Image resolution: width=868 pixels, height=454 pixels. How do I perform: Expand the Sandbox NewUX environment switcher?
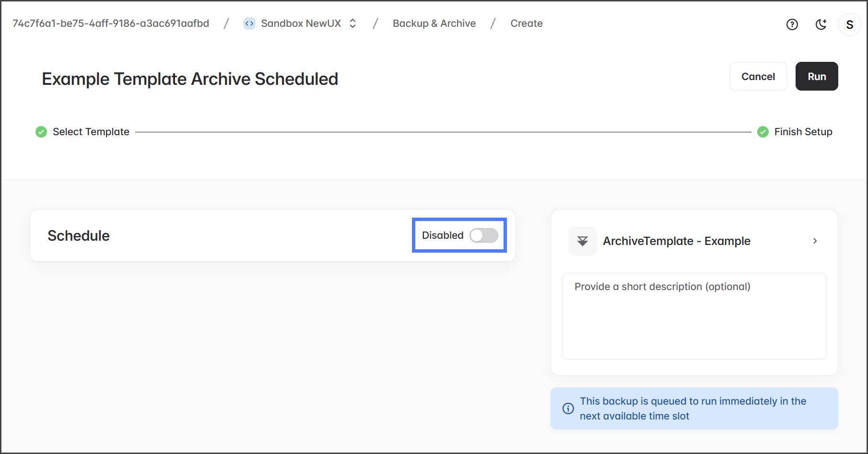353,23
